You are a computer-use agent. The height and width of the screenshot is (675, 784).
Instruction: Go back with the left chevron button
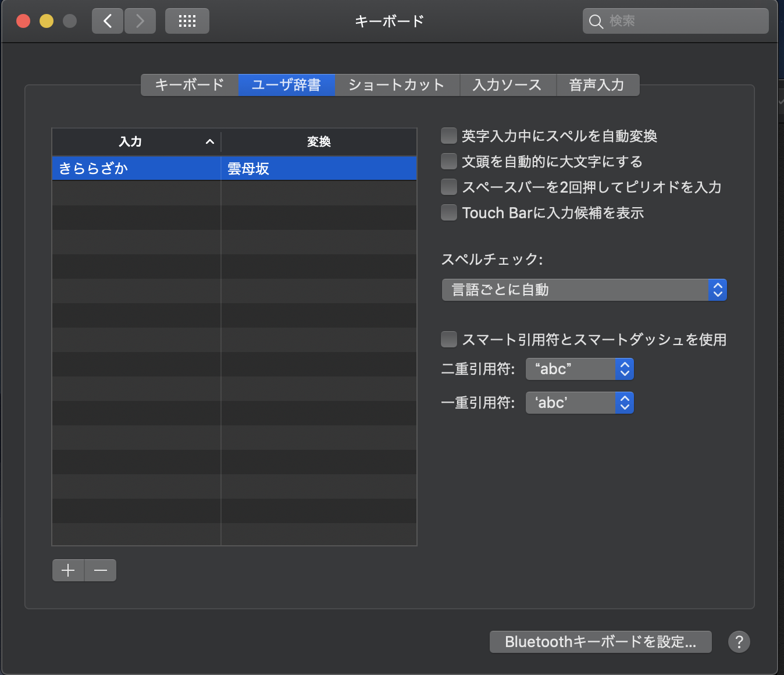point(108,22)
